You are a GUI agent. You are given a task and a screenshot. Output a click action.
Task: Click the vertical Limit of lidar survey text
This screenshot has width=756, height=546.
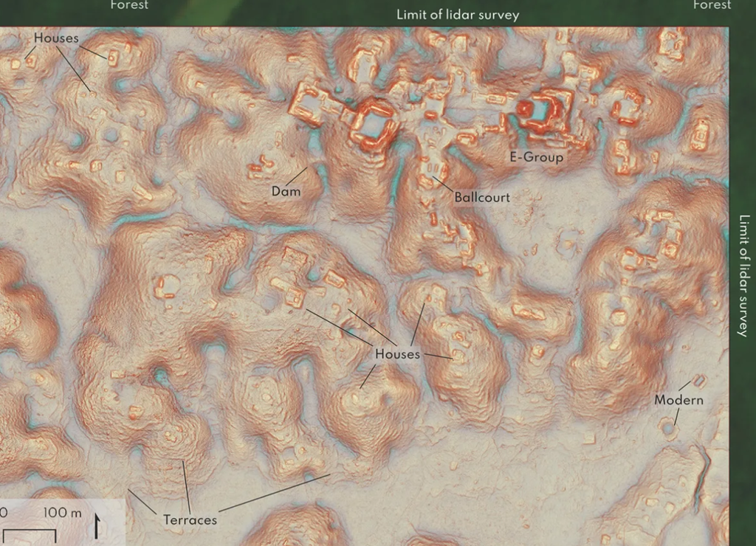coord(743,275)
